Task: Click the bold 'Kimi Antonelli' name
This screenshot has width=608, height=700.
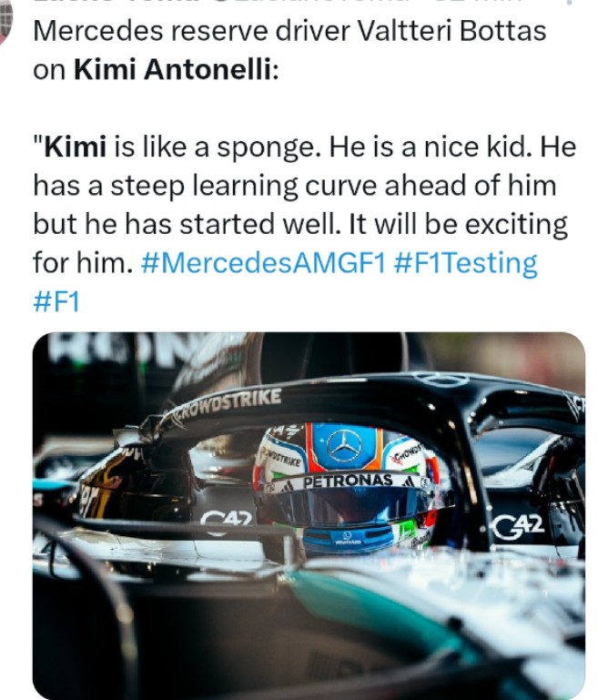Action: (x=172, y=70)
